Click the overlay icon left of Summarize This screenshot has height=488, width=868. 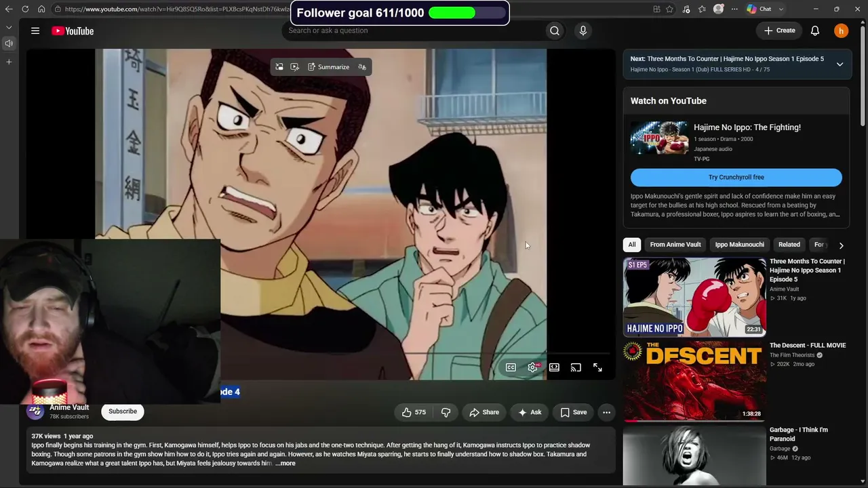coord(294,67)
